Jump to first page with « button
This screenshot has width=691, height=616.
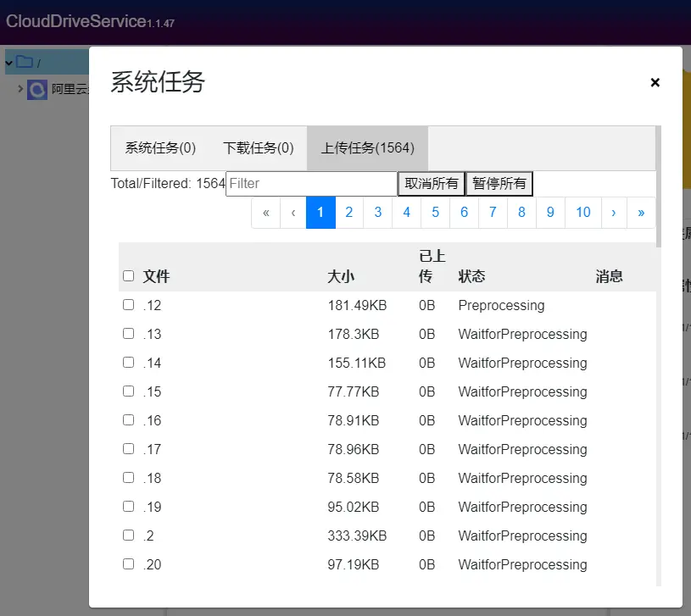(x=265, y=213)
